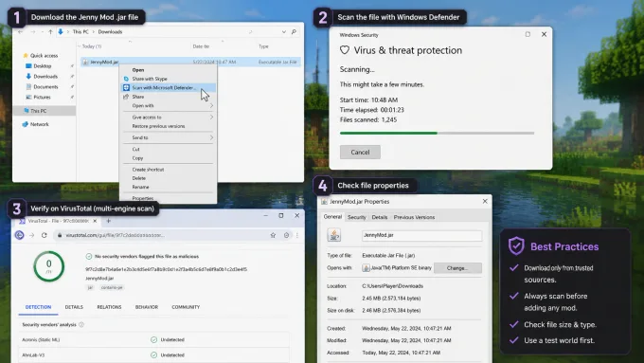Click info icon beside Security vendors' analysis
This screenshot has width=644, height=363.
pos(81,324)
